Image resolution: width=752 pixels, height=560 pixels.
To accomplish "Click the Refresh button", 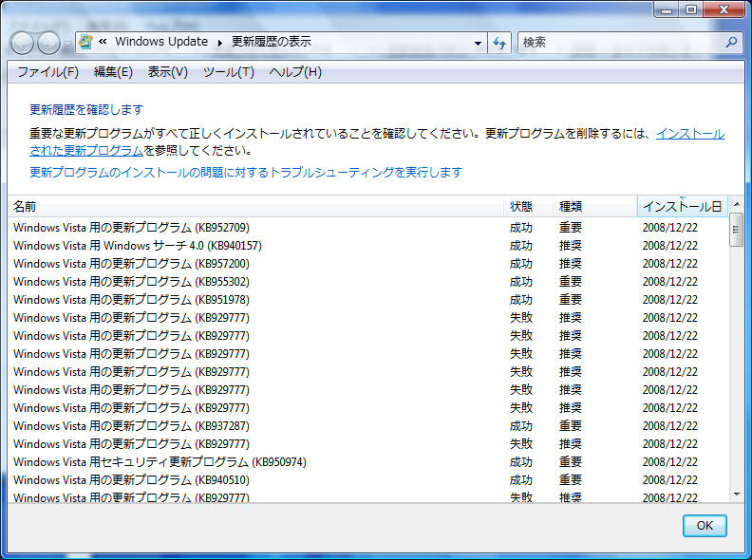I will (499, 43).
